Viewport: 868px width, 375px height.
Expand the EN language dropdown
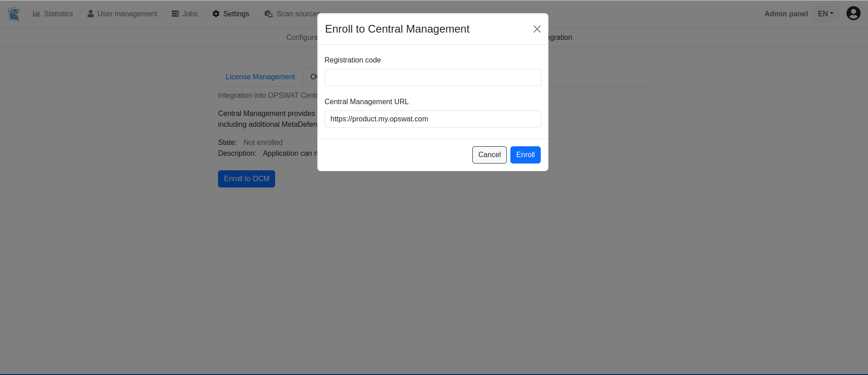point(825,14)
